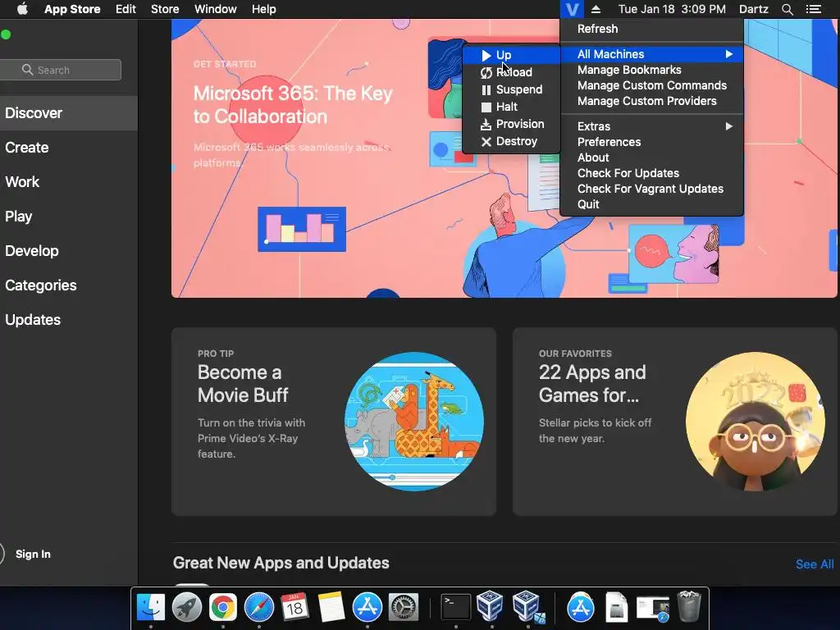
Task: Open the Window menu
Action: point(216,9)
